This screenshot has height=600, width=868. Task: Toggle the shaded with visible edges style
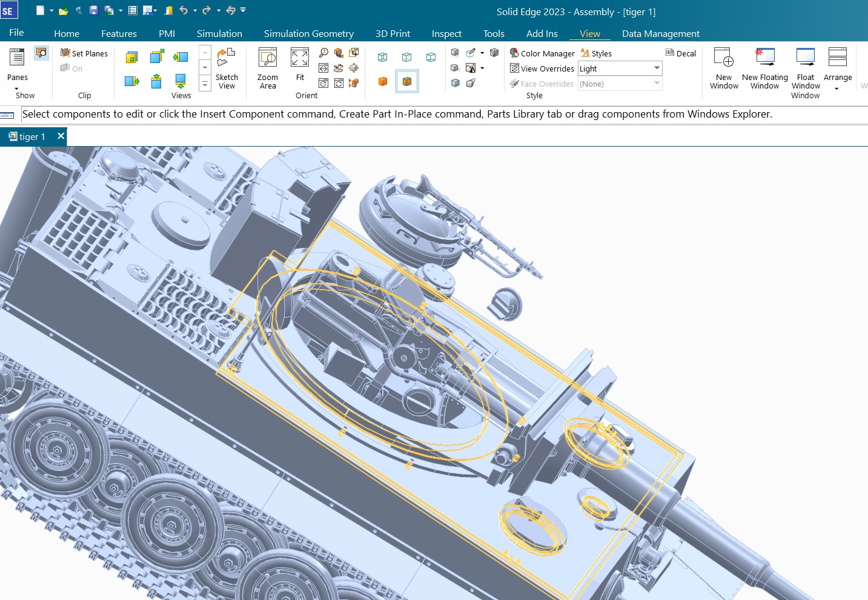407,81
